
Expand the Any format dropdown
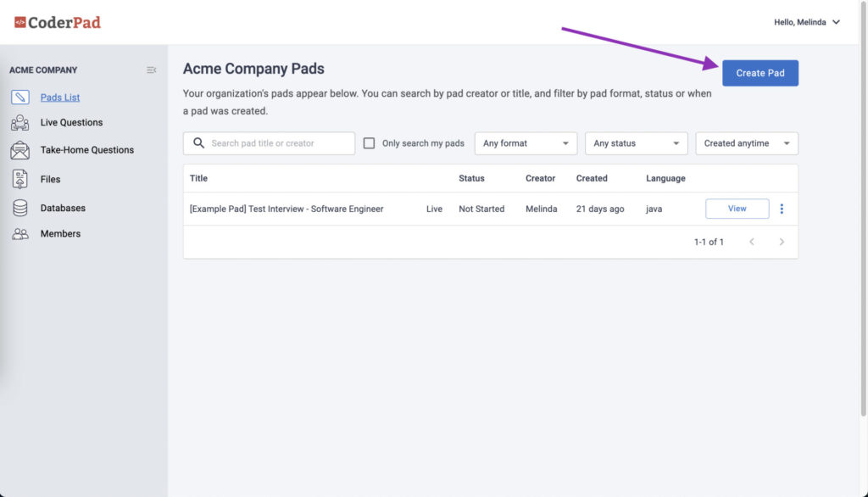[x=526, y=143]
